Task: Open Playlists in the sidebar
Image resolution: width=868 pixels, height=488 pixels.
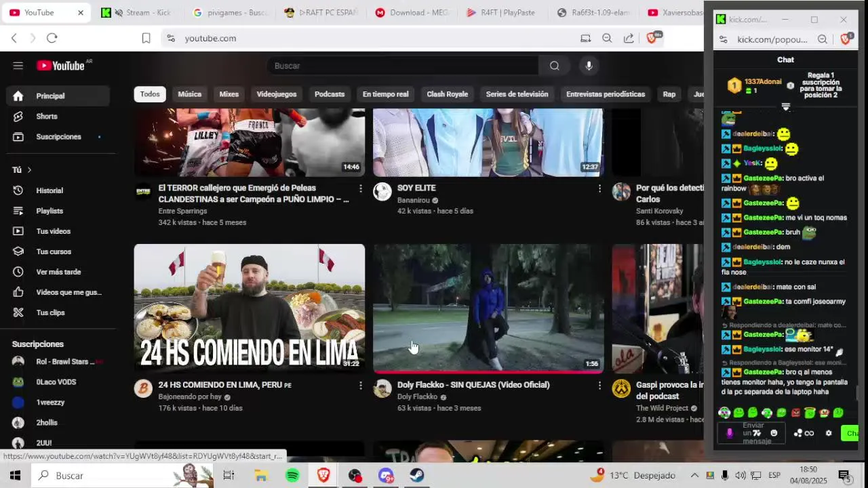Action: (x=58, y=211)
